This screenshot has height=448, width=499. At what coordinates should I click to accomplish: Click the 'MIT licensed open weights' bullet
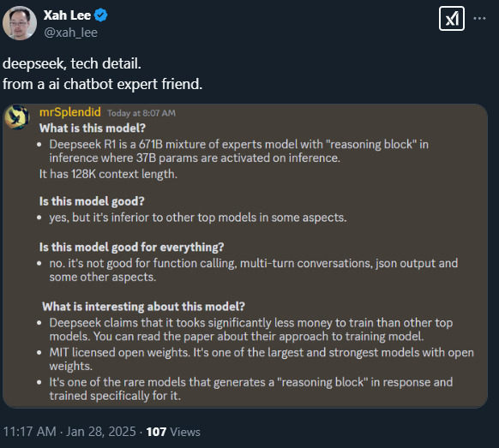coord(262,359)
